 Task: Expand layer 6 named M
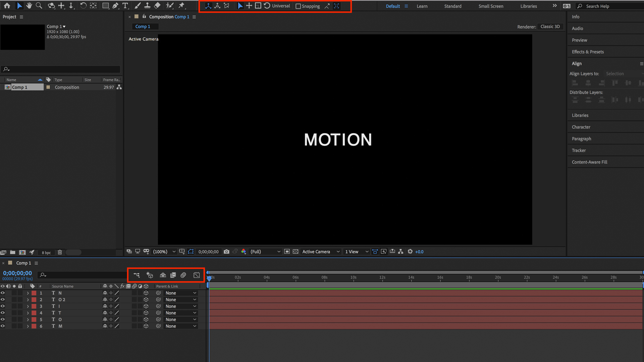click(x=28, y=326)
